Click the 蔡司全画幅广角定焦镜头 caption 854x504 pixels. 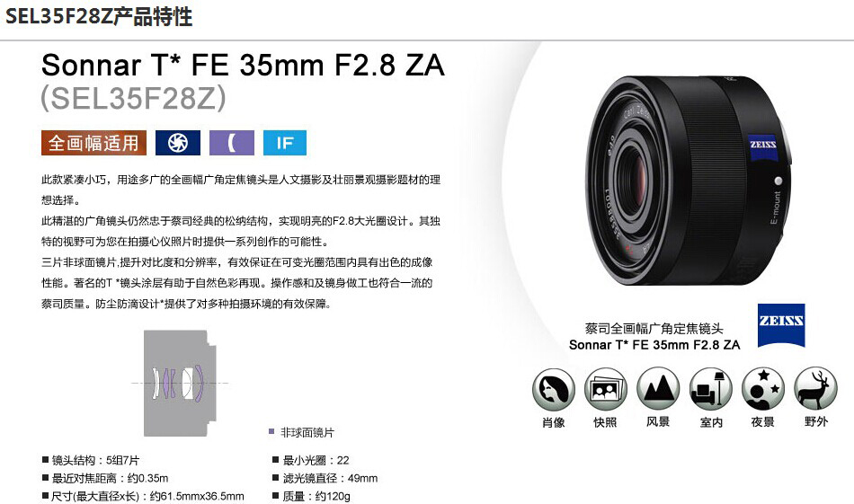pyautogui.click(x=654, y=328)
